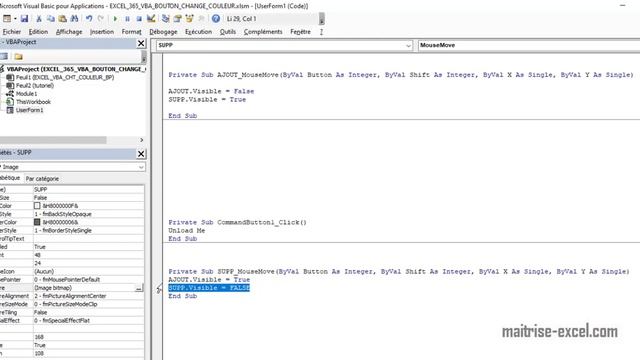This screenshot has height=360, width=640.
Task: Click the BackColor white color swatch
Action: click(37, 206)
